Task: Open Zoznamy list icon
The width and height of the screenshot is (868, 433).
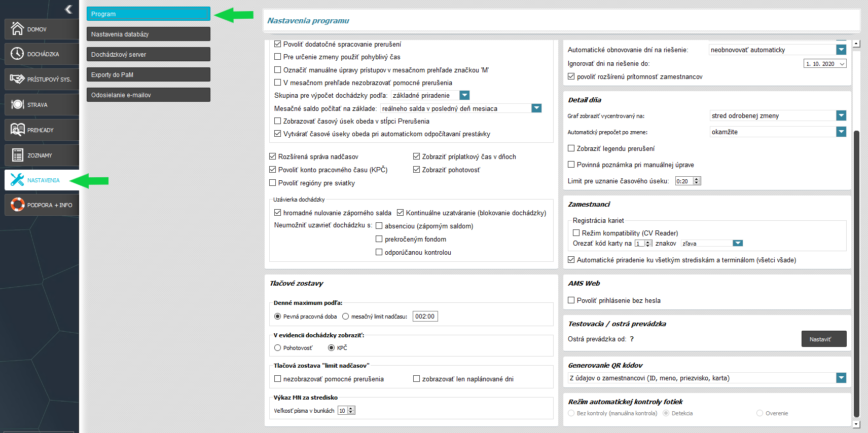Action: pyautogui.click(x=17, y=155)
